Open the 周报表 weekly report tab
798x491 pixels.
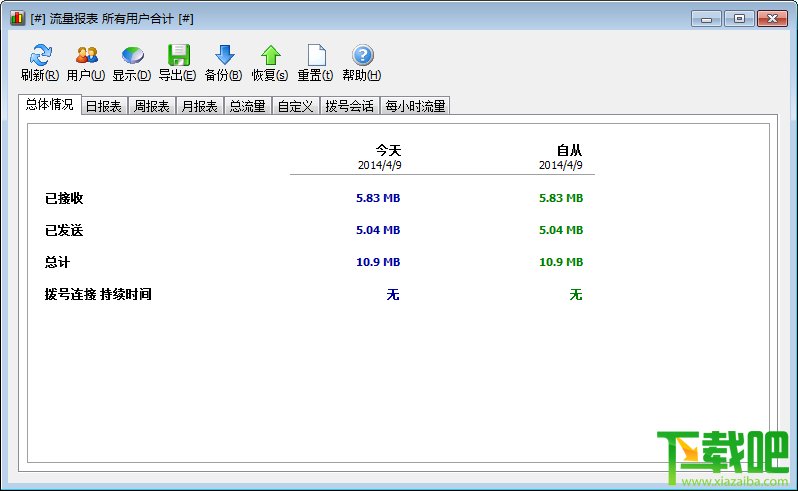[x=151, y=106]
